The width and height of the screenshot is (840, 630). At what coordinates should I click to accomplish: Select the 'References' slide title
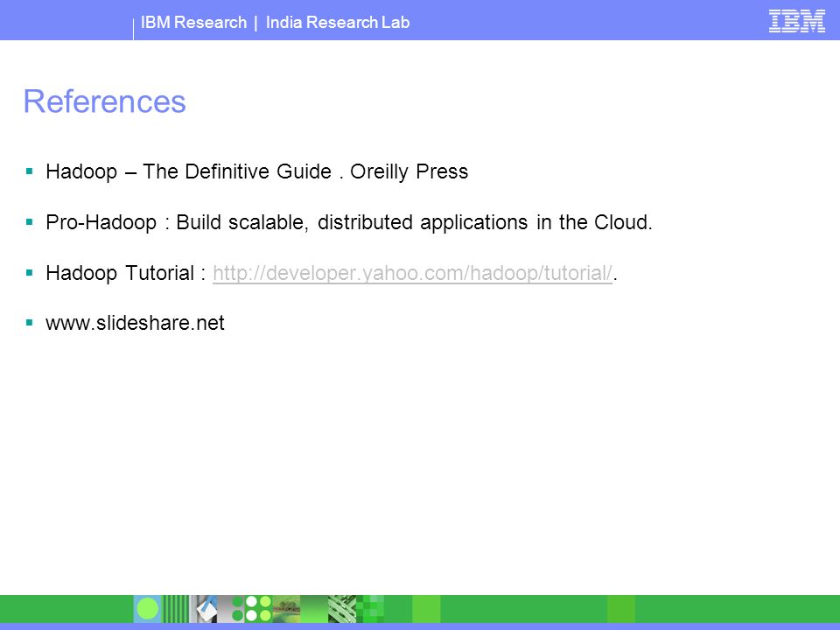[104, 101]
